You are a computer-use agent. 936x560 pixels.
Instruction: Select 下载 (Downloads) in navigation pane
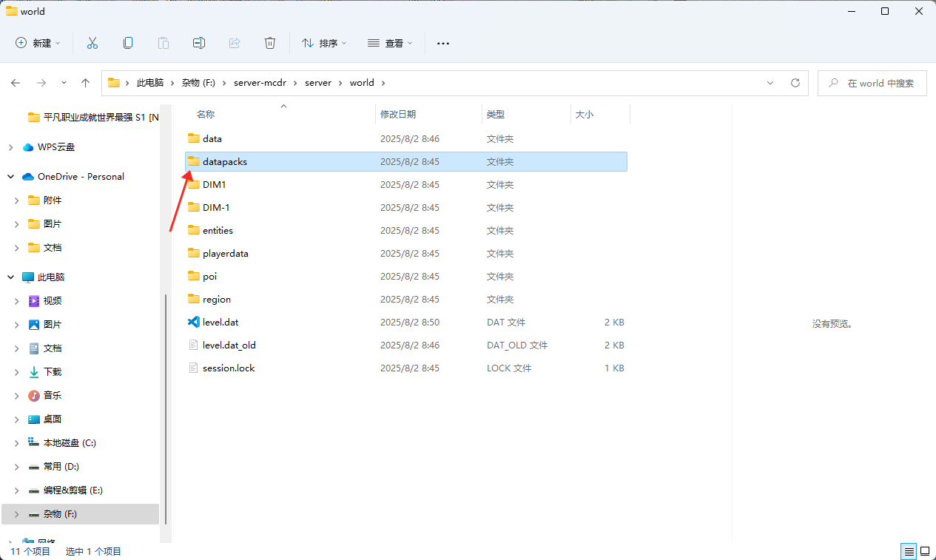click(x=53, y=372)
